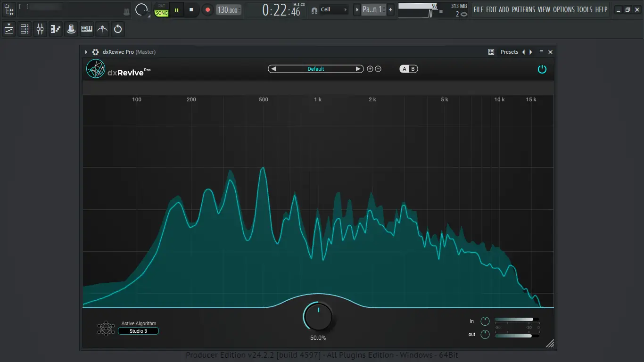
Task: Remove preset with the minus circle icon
Action: click(378, 69)
